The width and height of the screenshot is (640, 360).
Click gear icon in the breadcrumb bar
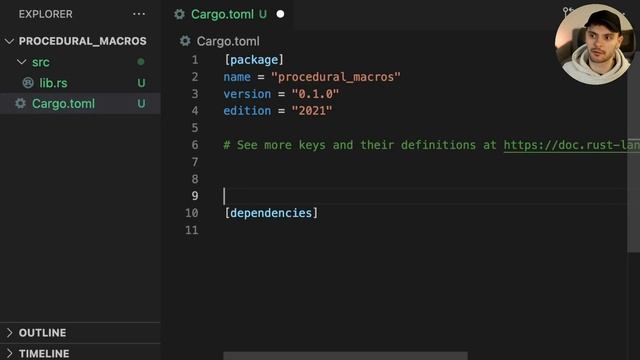click(185, 41)
